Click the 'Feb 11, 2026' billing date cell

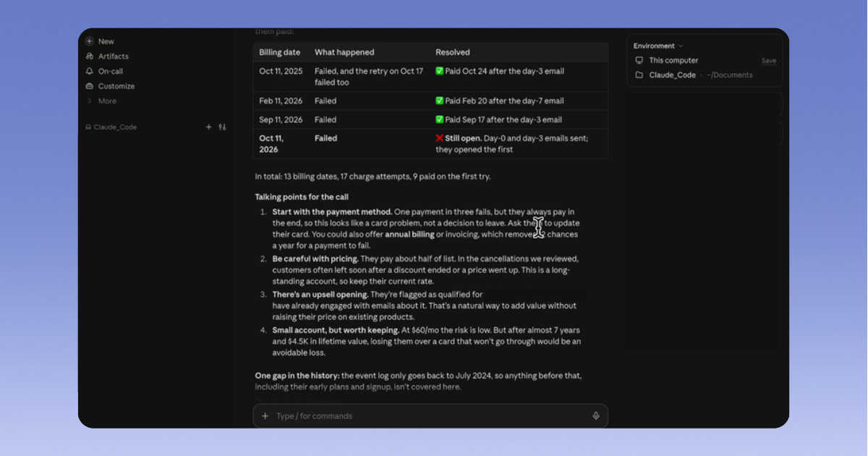(x=281, y=101)
